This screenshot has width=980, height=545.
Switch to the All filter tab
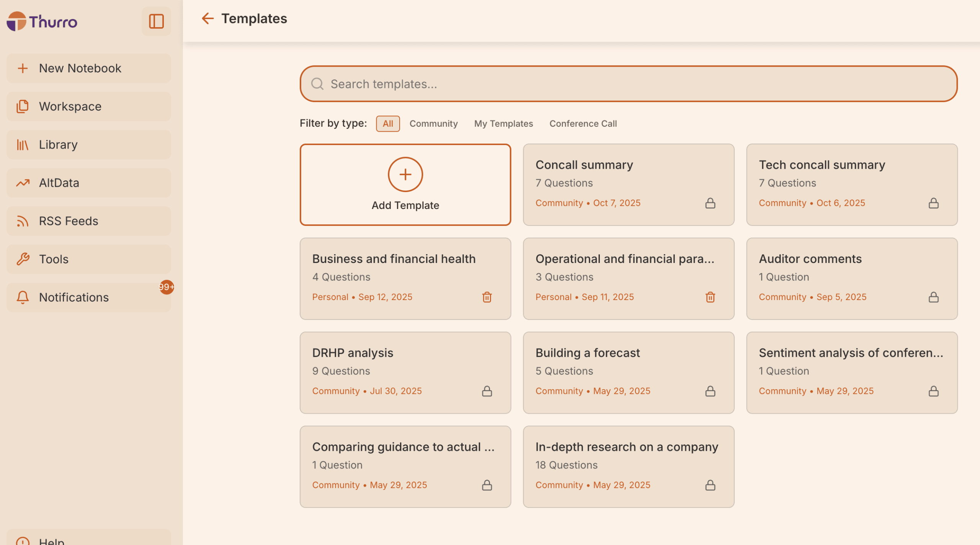click(387, 123)
